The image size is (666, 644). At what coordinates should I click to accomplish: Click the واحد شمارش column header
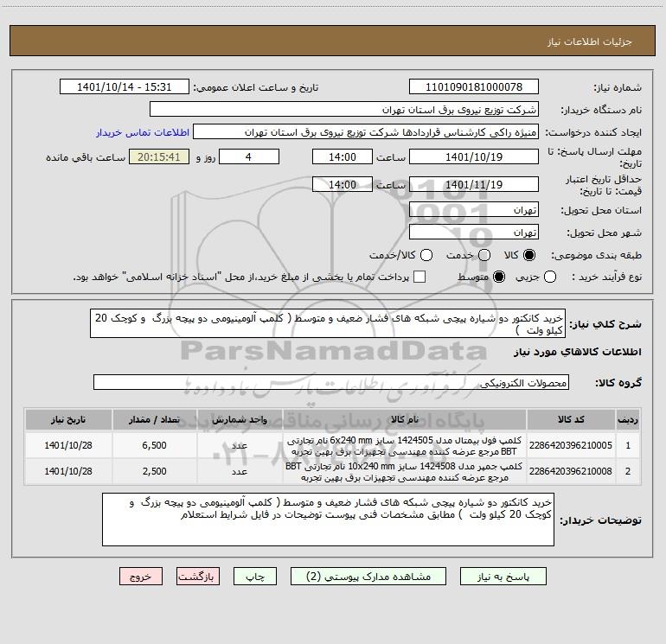pyautogui.click(x=240, y=419)
